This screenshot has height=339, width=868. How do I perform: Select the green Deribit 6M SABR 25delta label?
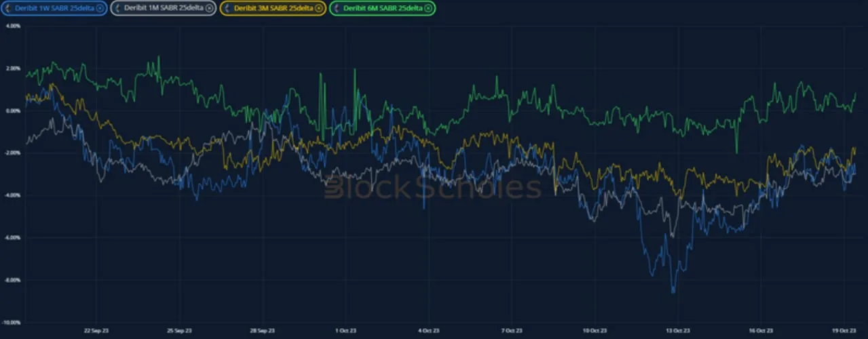coord(383,8)
